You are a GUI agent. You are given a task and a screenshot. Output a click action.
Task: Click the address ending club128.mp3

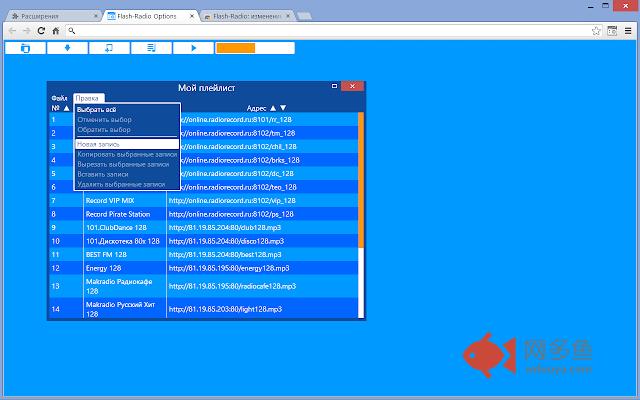tap(225, 227)
